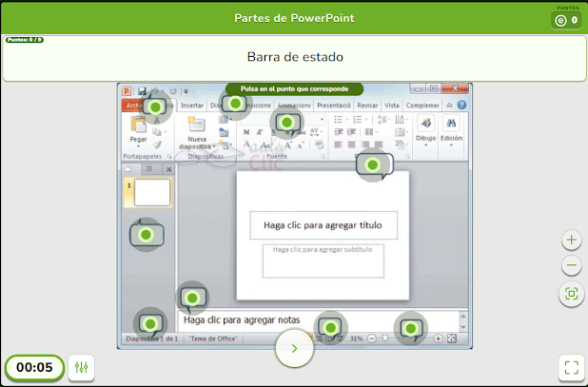Image resolution: width=588 pixels, height=387 pixels.
Task: Close the slide panel with the X
Action: click(x=169, y=169)
